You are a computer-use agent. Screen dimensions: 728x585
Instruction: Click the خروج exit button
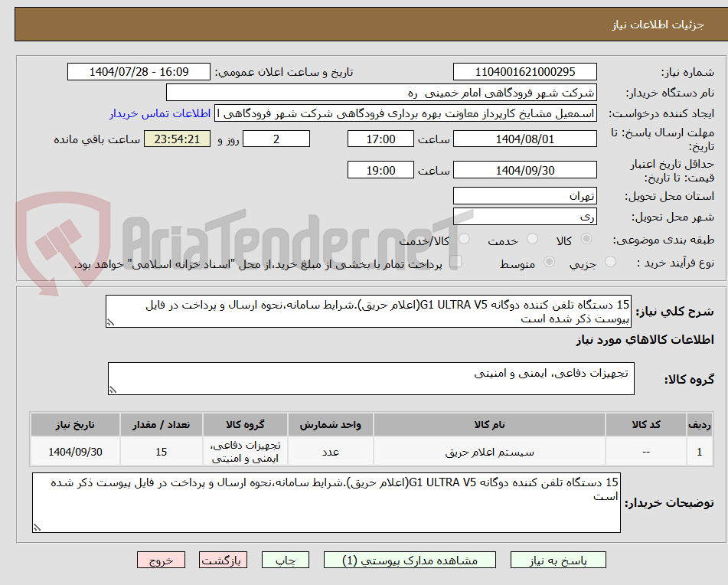[x=161, y=560]
